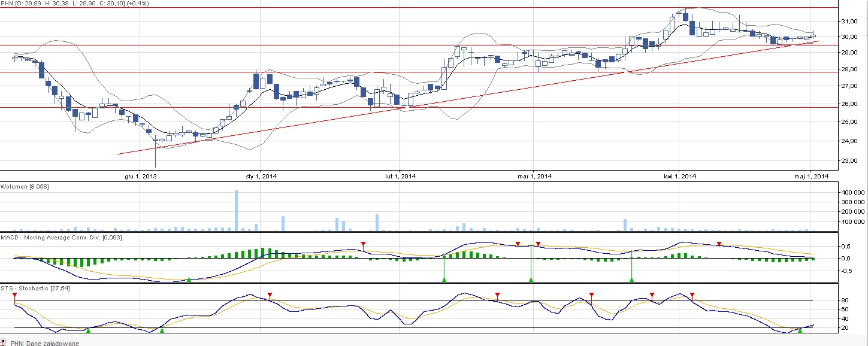Click the 'Wolumen [8 958]' panel label
The height and width of the screenshot is (346, 868).
pyautogui.click(x=25, y=187)
